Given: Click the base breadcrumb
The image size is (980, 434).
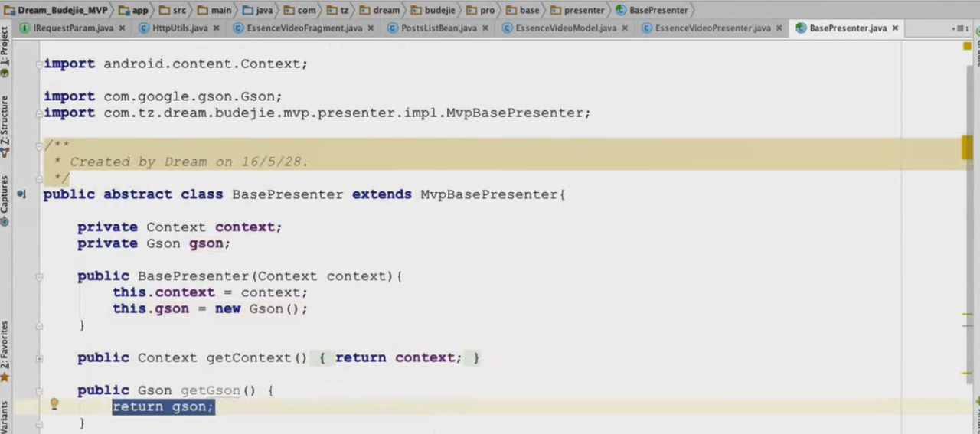Looking at the screenshot, I should pos(522,10).
